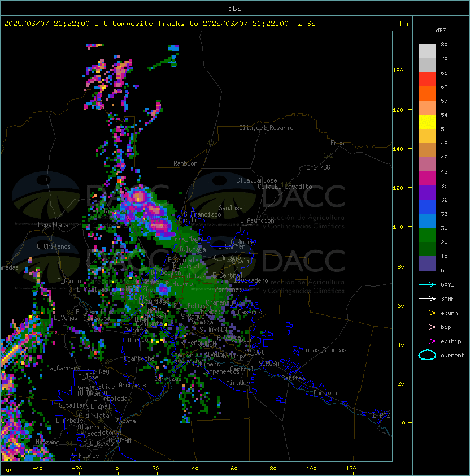Click the '42' value on dBZ scale
This screenshot has width=470, height=476.
point(444,171)
